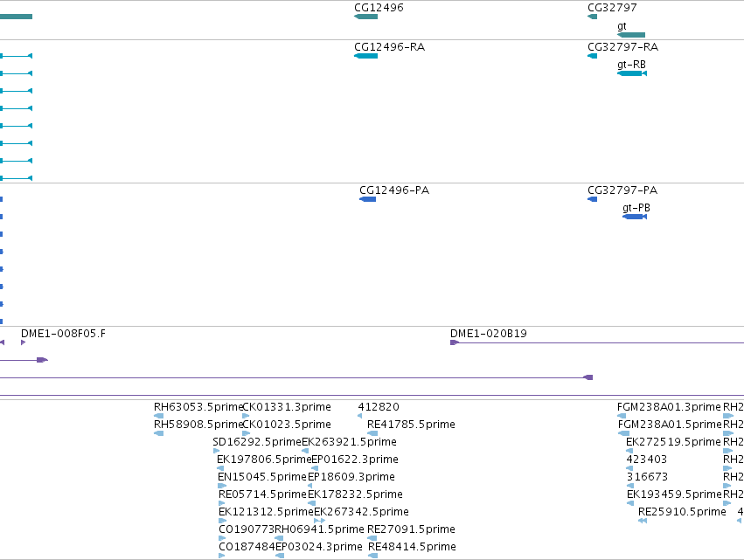Click the CG12496-PA protein label
The image size is (744, 560).
tap(394, 190)
